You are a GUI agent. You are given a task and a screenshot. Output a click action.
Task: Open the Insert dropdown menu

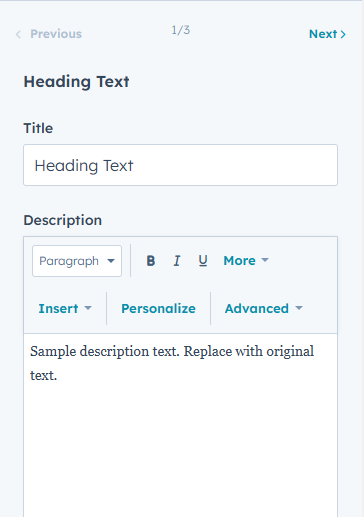coord(65,309)
